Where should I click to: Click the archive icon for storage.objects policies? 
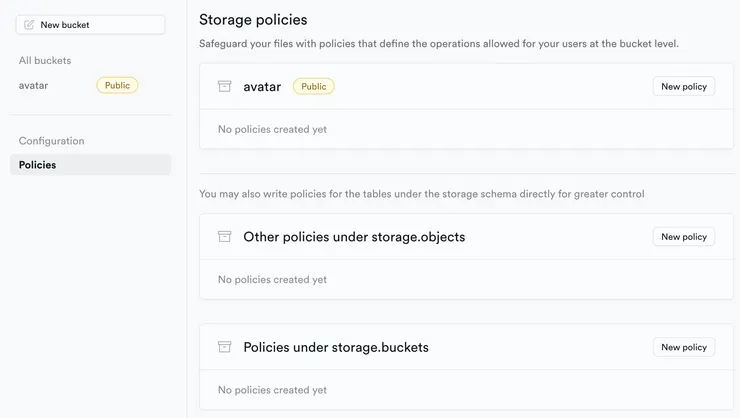pyautogui.click(x=225, y=237)
